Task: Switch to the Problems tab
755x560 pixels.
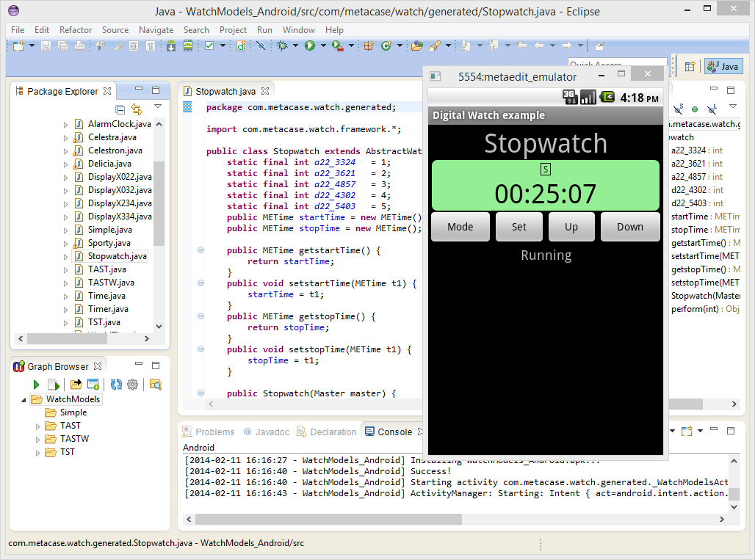Action: pyautogui.click(x=214, y=432)
